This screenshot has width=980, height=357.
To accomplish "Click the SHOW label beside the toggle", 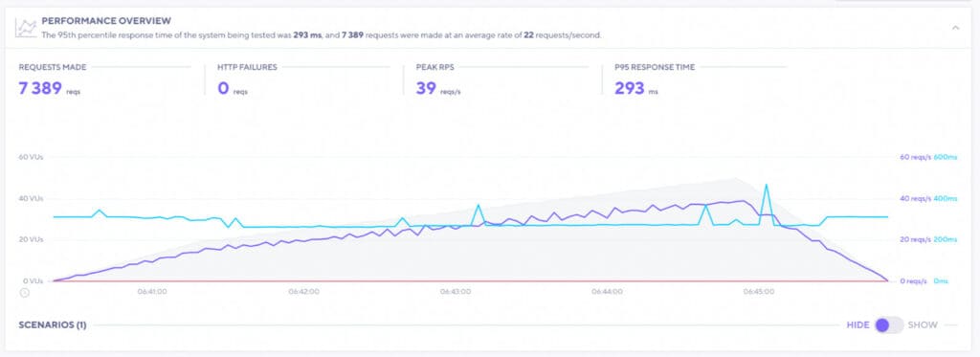I will click(923, 325).
